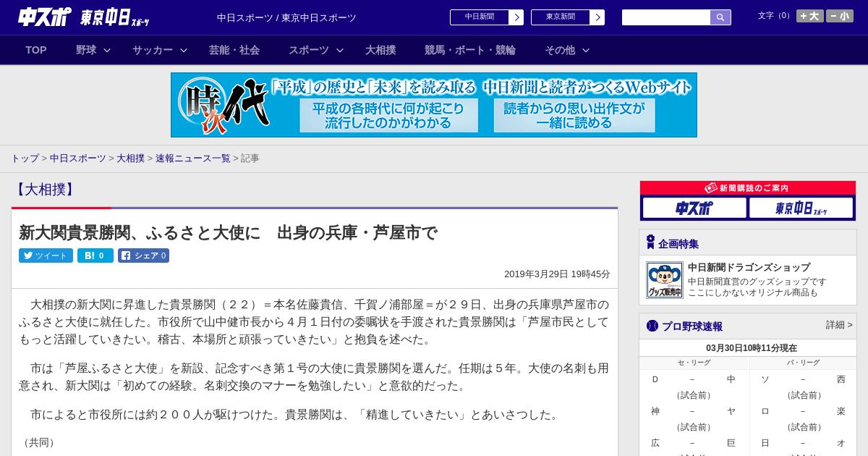Viewport: 868px width, 456px height.
Task: Click セ・リーグ column header
Action: pos(693,362)
